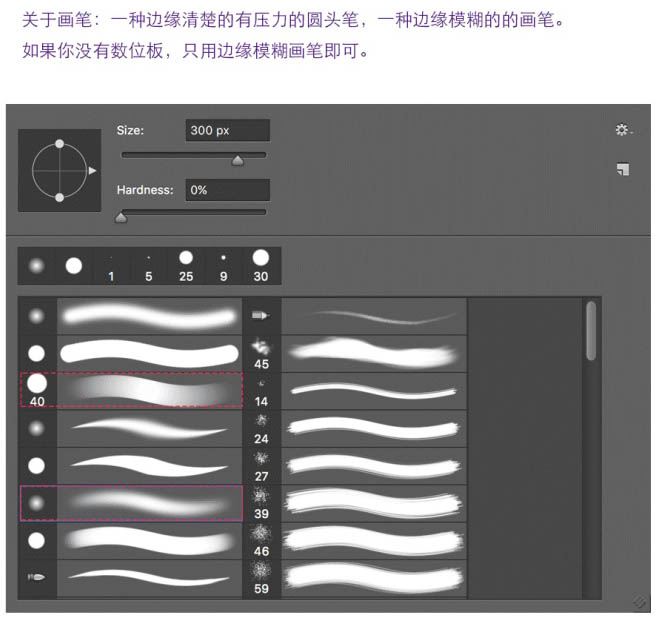The height and width of the screenshot is (617, 655).
Task: Click the Hardness input field showing 0%
Action: coord(228,190)
